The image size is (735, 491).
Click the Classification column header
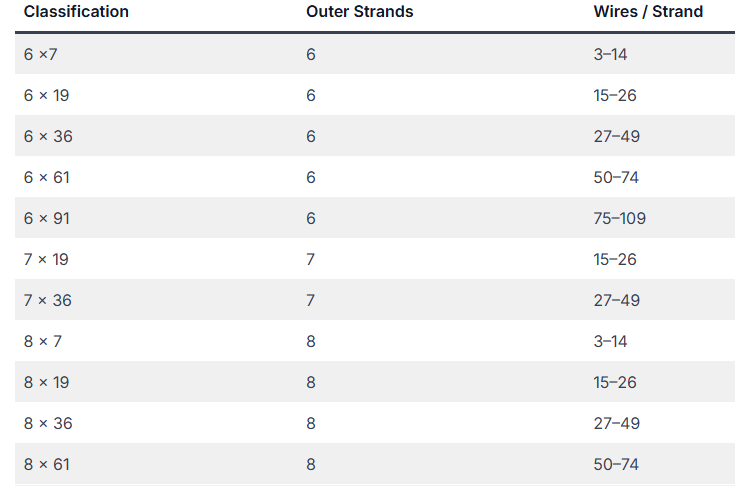76,12
